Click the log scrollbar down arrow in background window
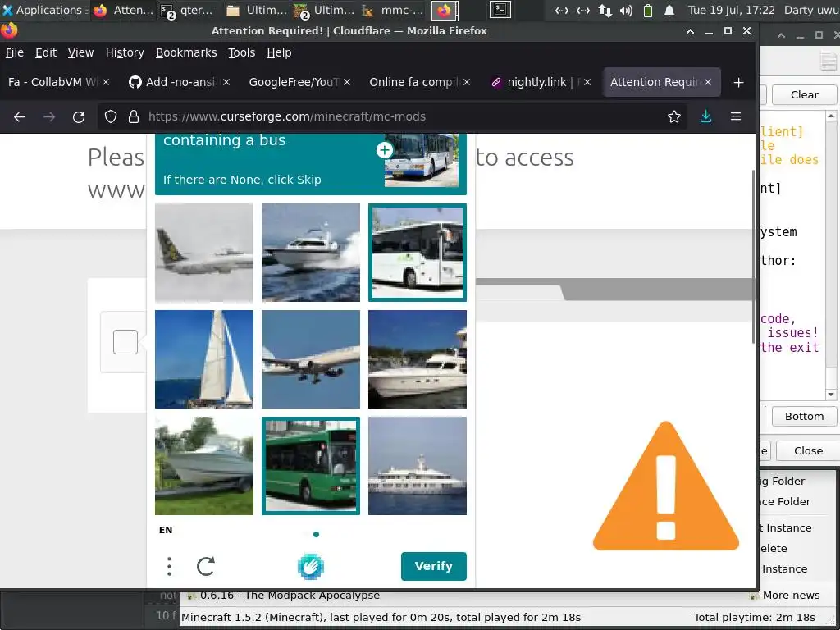The image size is (840, 630). [831, 395]
